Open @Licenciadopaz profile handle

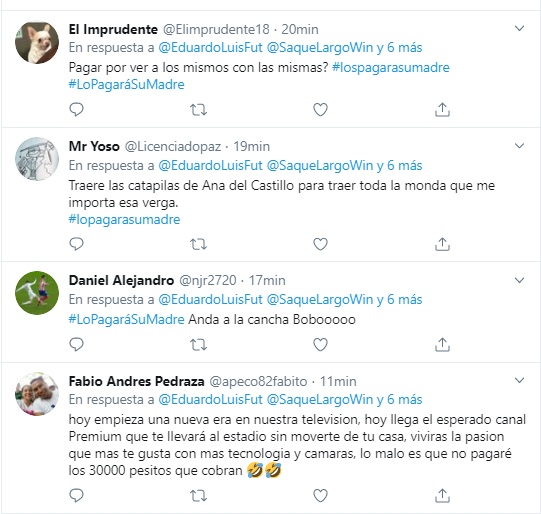[173, 147]
